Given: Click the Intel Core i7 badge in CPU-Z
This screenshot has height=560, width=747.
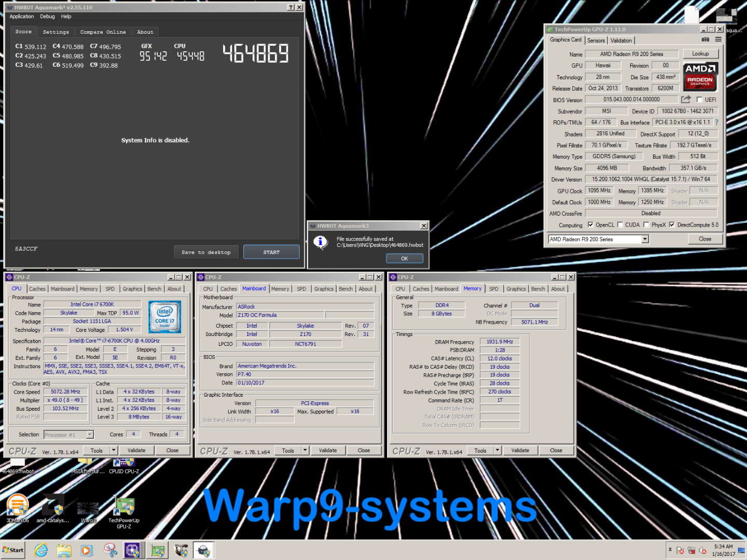Looking at the screenshot, I should click(165, 317).
